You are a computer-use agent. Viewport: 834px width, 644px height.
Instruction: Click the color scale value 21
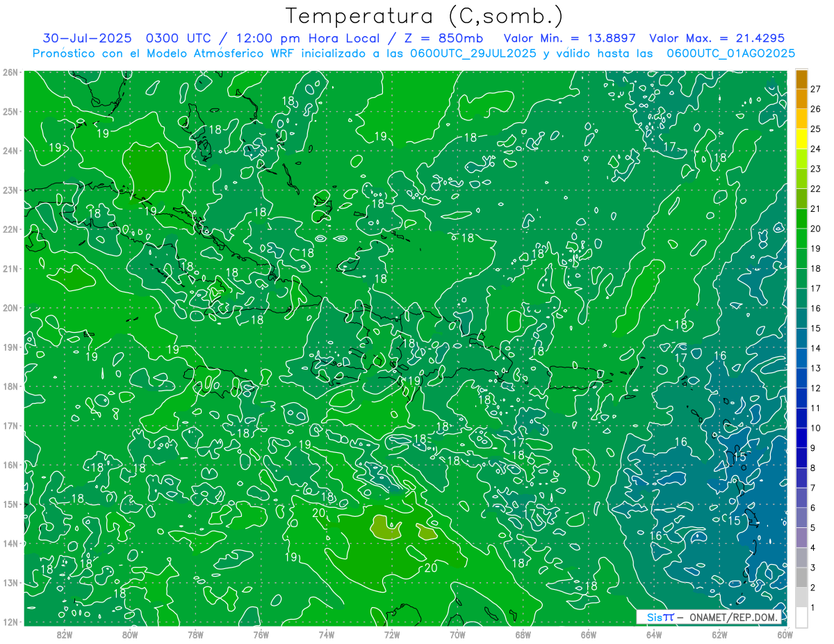click(815, 208)
